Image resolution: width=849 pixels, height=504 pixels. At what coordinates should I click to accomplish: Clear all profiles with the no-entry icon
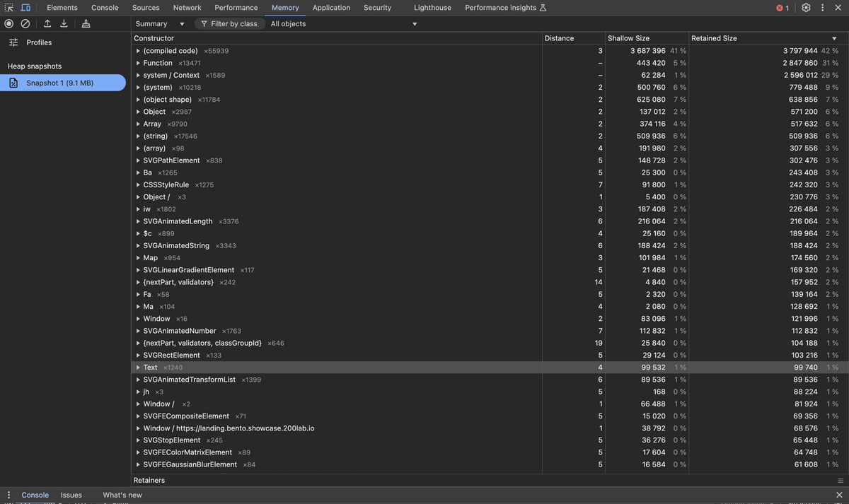point(25,23)
